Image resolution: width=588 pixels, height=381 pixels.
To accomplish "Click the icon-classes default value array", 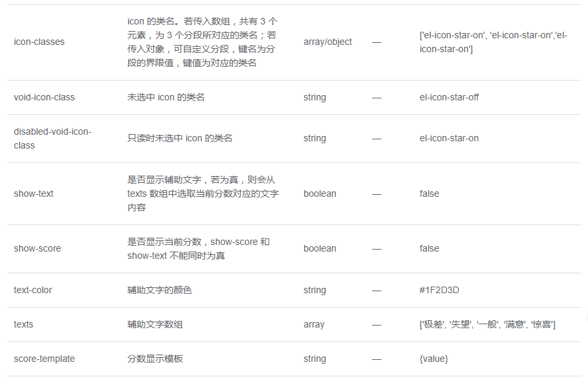I will pos(493,42).
